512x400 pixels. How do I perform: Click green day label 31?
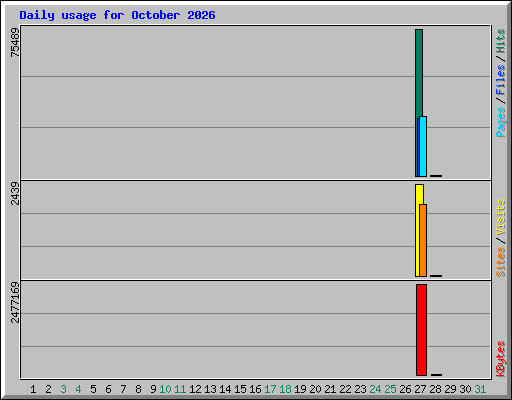click(x=480, y=389)
